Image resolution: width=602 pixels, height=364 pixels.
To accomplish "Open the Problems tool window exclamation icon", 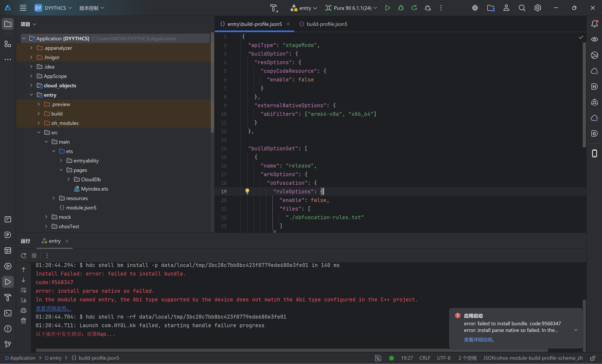I will tap(8, 329).
